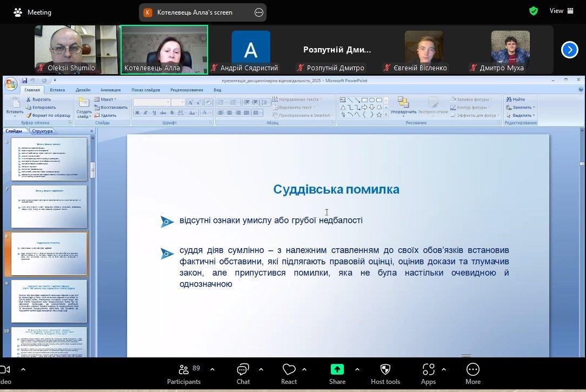Click Євгеній Вісленко video tile
Viewport: 586px width, 392px height.
pyautogui.click(x=424, y=50)
